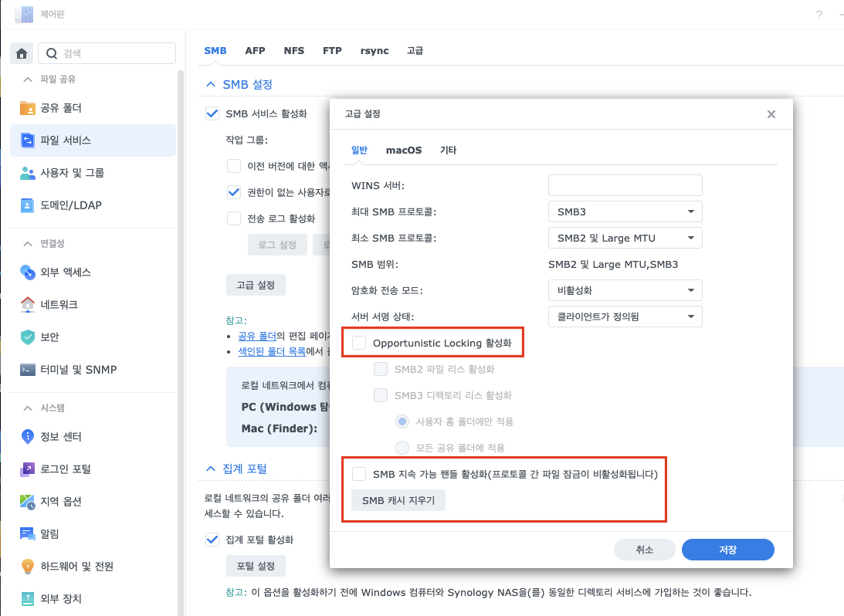Open the 색인된 폴더 목록 link
Viewport: 844px width, 616px height.
(272, 352)
